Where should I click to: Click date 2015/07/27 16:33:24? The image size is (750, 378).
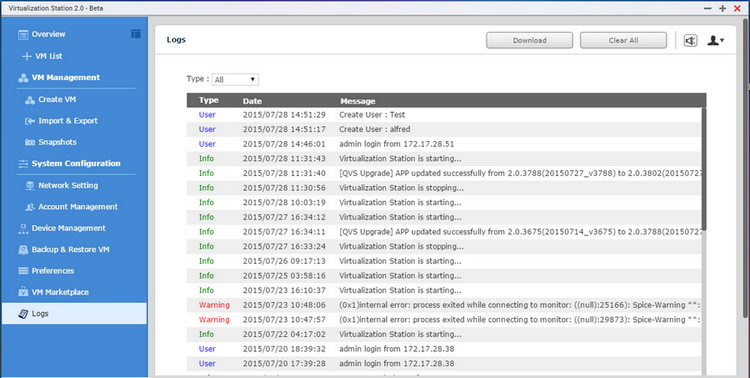pyautogui.click(x=284, y=246)
